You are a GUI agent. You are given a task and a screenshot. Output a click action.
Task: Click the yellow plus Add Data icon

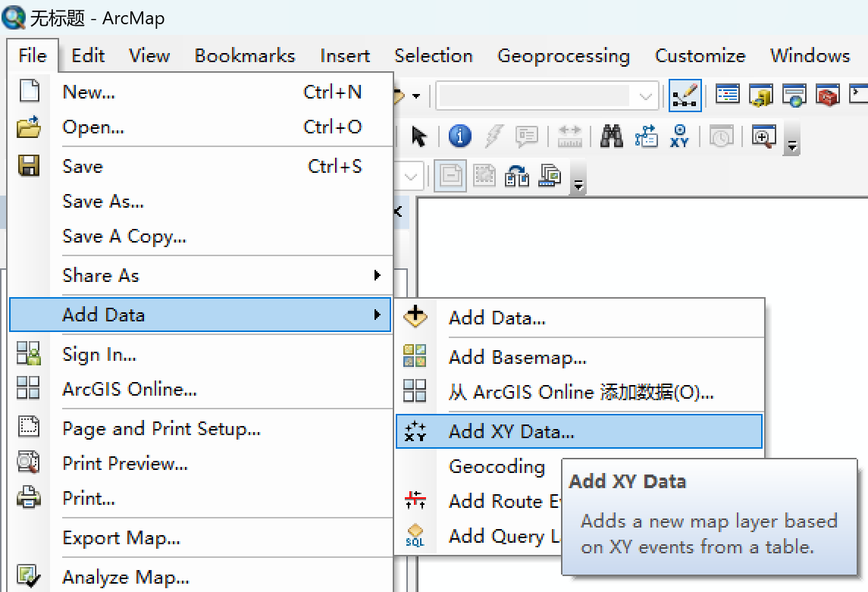(x=415, y=316)
